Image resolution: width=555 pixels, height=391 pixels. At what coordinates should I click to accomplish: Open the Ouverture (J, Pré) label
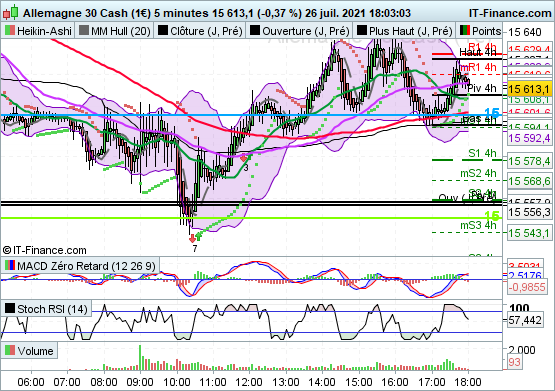coord(306,31)
